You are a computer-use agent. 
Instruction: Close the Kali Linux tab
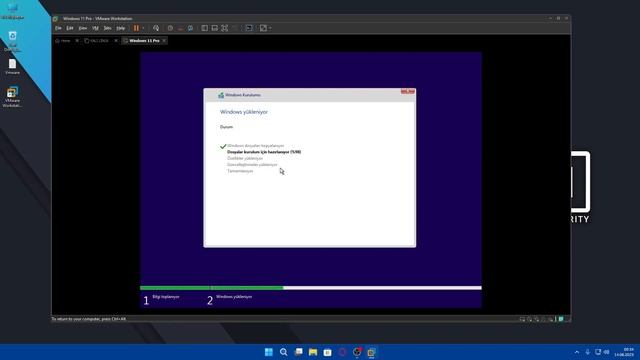(x=116, y=41)
